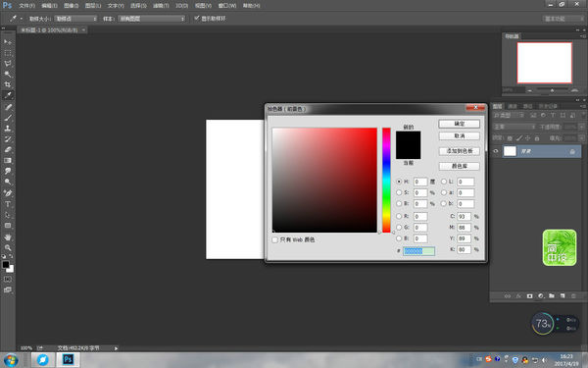Image resolution: width=588 pixels, height=368 pixels.
Task: Open the Navigator panel flyout menu
Action: [583, 36]
